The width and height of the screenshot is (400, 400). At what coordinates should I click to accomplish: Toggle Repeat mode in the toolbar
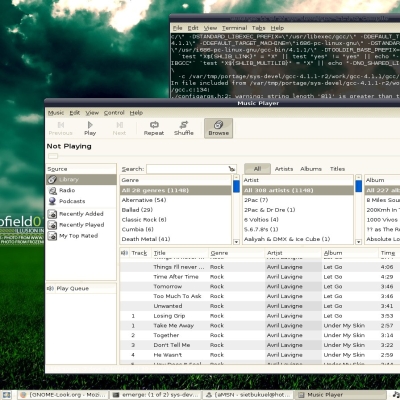click(x=154, y=128)
